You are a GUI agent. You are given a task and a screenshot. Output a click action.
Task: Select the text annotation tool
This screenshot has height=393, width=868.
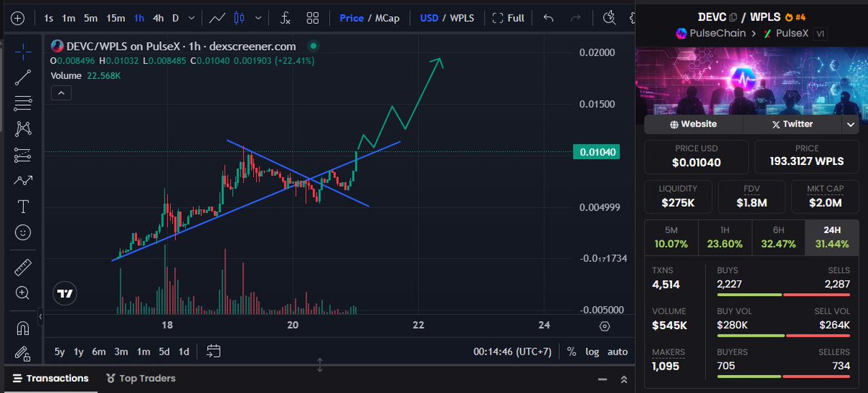(x=22, y=207)
